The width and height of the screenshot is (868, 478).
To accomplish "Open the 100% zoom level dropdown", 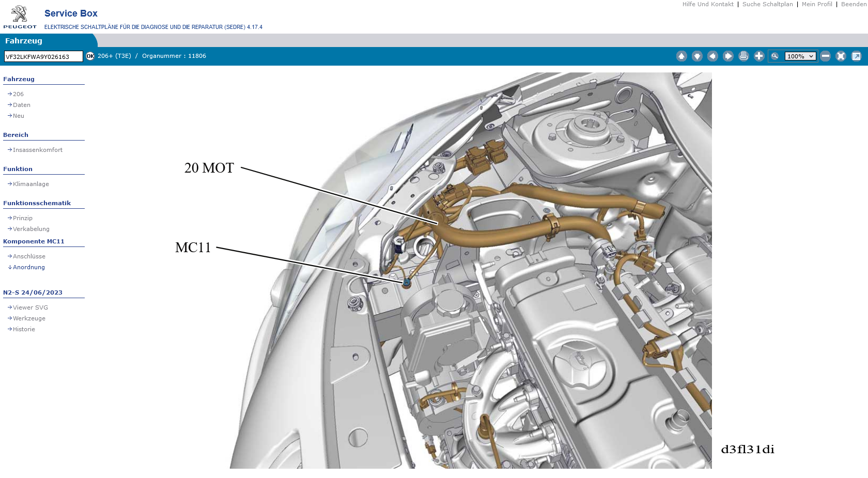I will click(800, 56).
